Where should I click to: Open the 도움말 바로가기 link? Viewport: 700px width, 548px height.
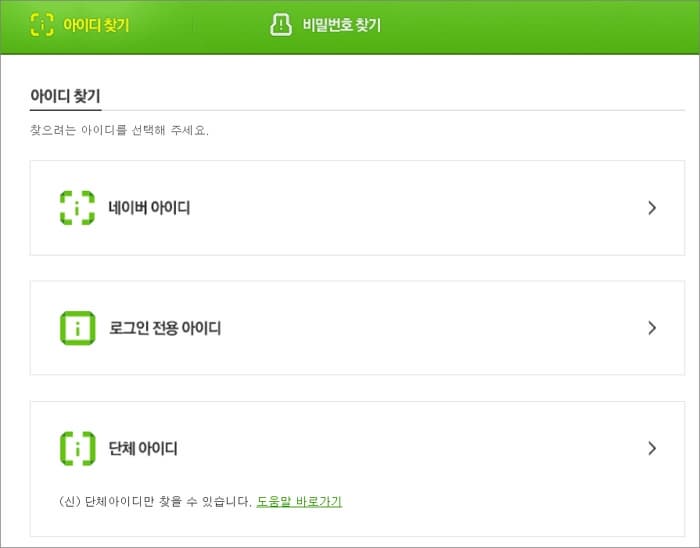(299, 502)
